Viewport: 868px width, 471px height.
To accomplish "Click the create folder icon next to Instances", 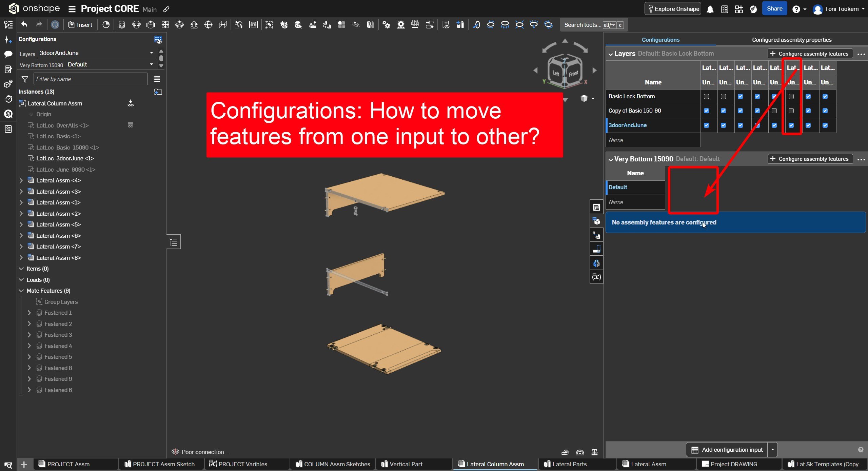I will 158,92.
